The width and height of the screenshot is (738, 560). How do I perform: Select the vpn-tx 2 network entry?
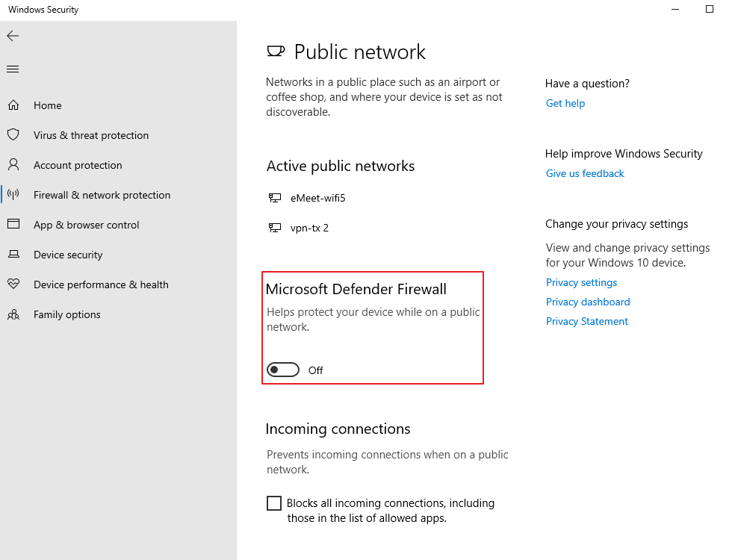(309, 228)
